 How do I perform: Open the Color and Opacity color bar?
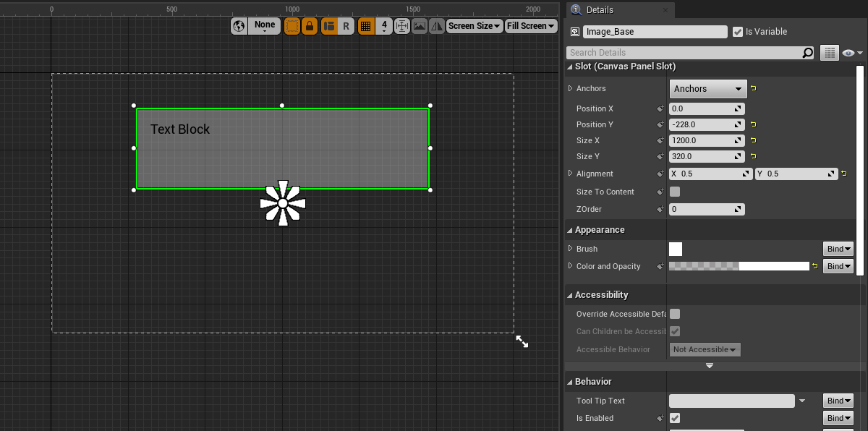click(x=739, y=266)
